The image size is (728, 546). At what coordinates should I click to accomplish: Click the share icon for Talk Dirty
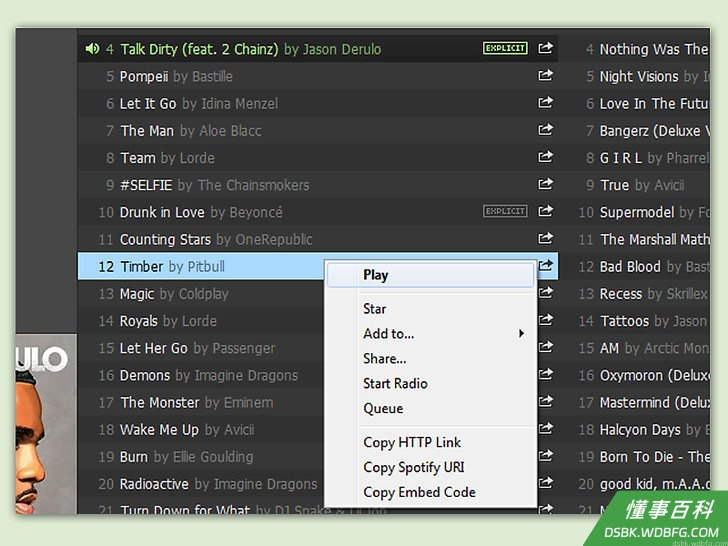pos(546,48)
